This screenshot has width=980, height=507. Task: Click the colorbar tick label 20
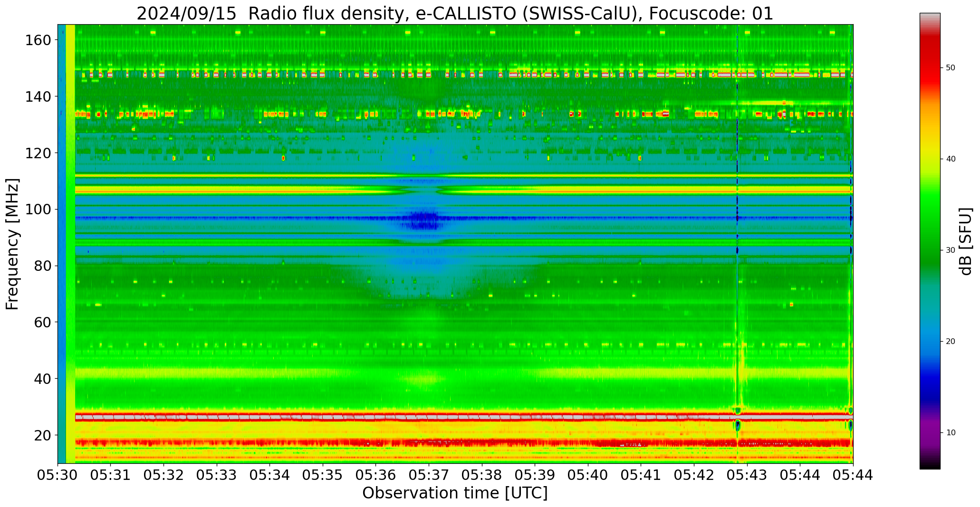(x=951, y=342)
